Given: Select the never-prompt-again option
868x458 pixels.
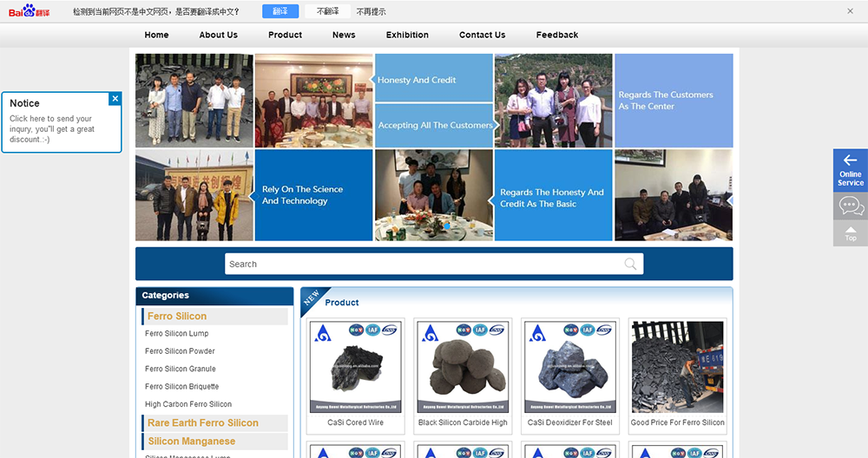Looking at the screenshot, I should [372, 11].
